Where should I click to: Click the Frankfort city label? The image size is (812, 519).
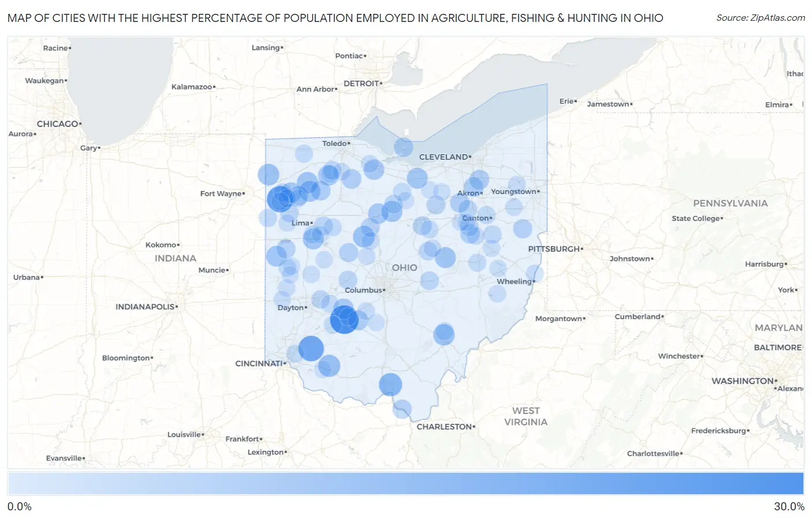point(242,439)
